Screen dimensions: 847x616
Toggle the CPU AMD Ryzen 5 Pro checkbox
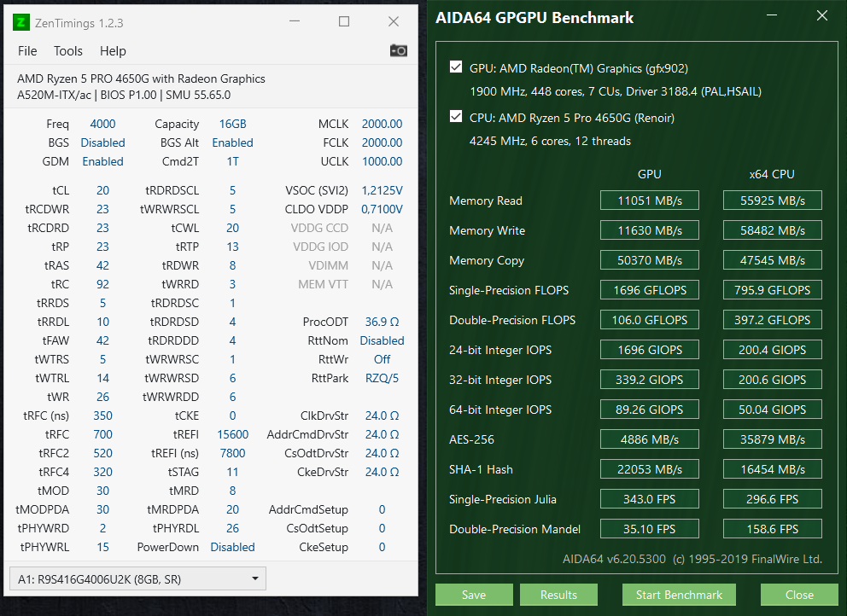pos(456,116)
